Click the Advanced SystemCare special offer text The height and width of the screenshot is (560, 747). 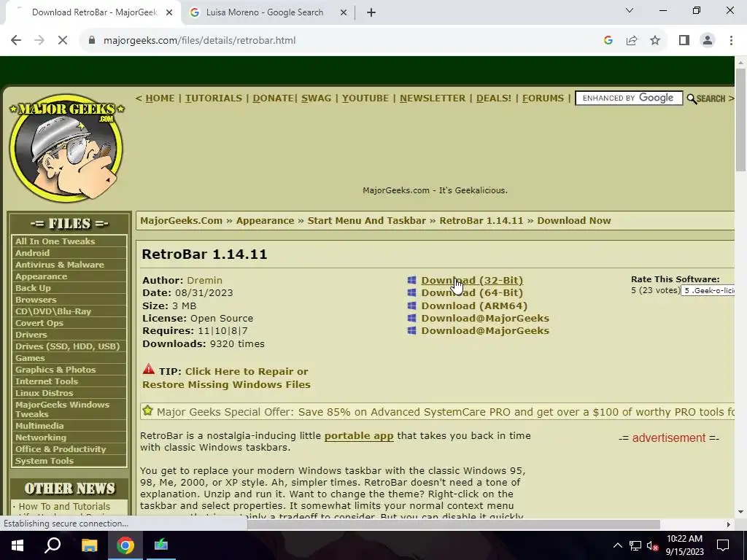click(446, 412)
